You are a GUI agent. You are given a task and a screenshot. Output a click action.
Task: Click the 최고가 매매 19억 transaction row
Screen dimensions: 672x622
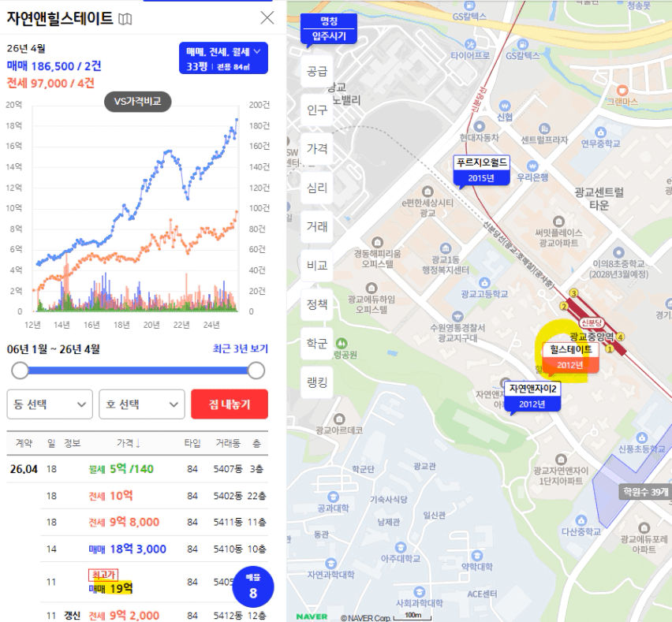(x=155, y=582)
